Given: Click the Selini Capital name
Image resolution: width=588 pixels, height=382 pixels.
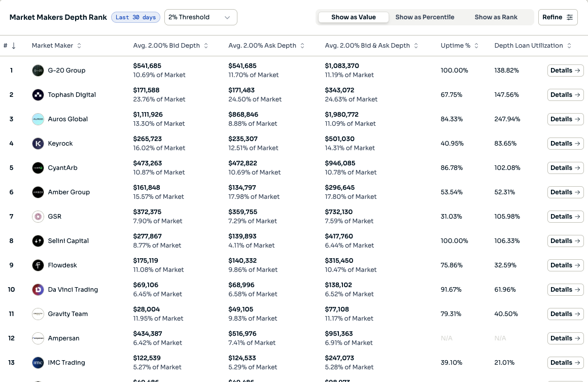Looking at the screenshot, I should point(68,241).
